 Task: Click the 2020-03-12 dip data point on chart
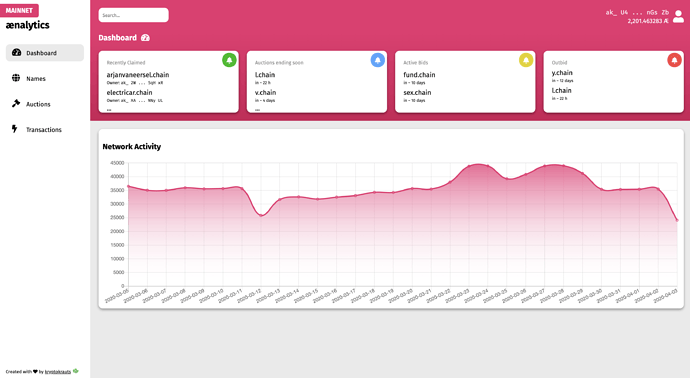coord(261,215)
